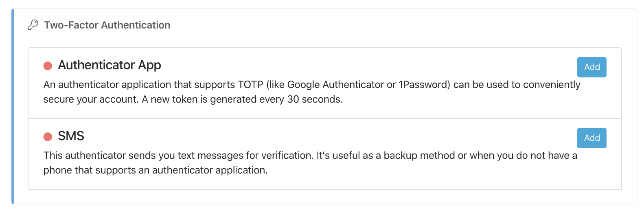Click the word "1Password" in the description
The image size is (644, 211).
[x=424, y=85]
